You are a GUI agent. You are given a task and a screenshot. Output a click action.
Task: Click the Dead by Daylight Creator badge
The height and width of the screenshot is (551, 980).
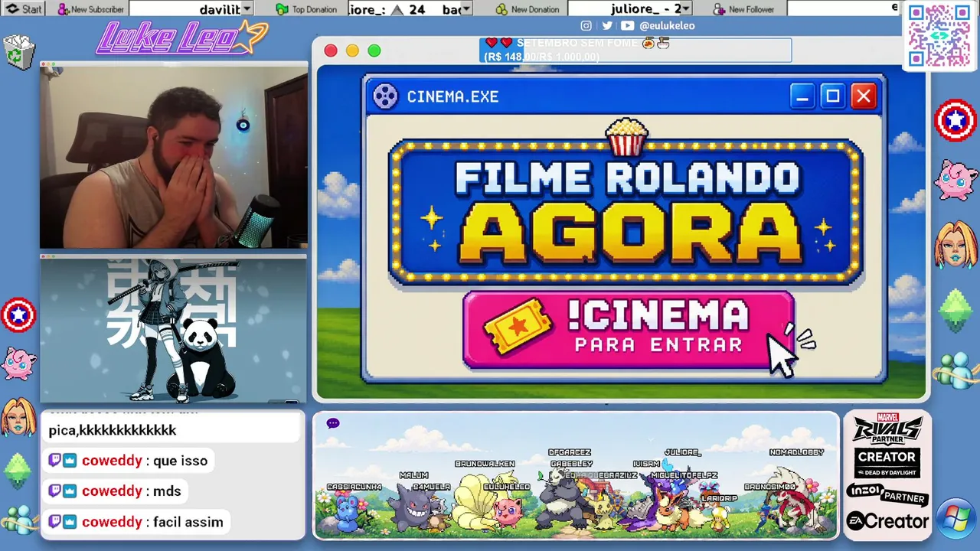pos(887,463)
